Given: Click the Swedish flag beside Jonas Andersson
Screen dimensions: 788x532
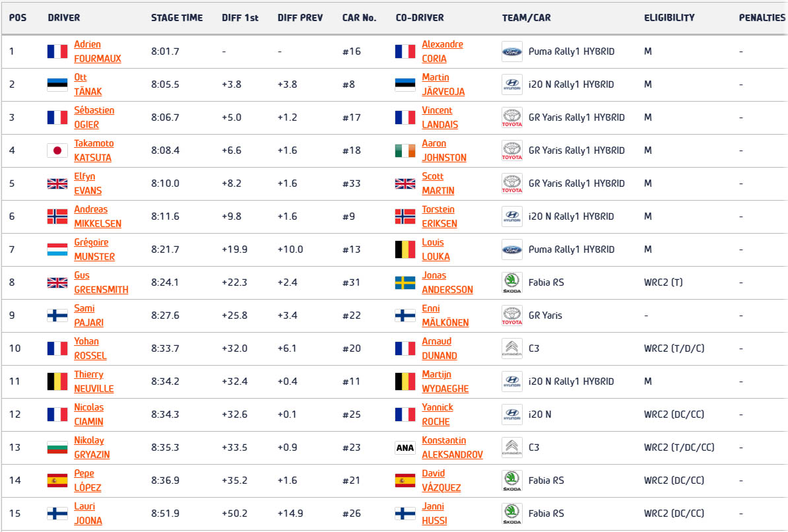Looking at the screenshot, I should pos(405,283).
